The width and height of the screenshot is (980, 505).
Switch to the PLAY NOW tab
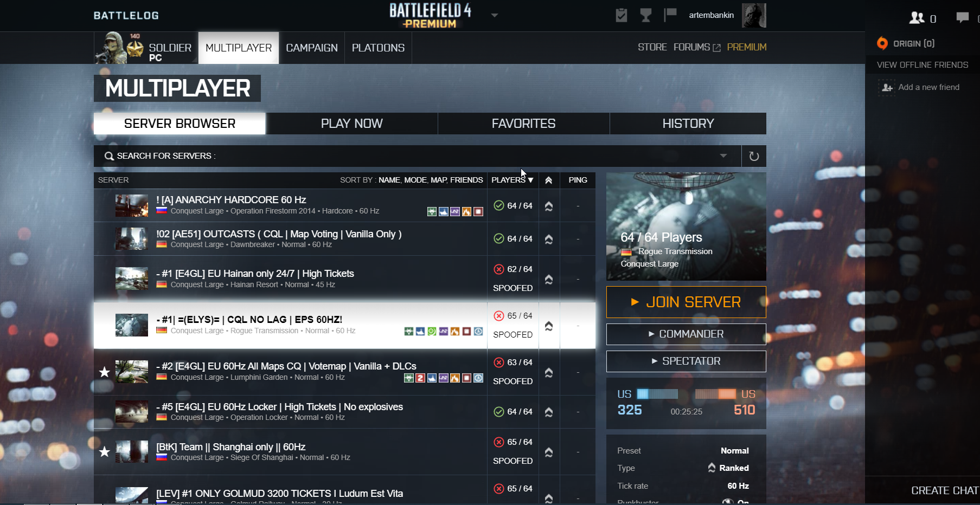[x=351, y=124]
